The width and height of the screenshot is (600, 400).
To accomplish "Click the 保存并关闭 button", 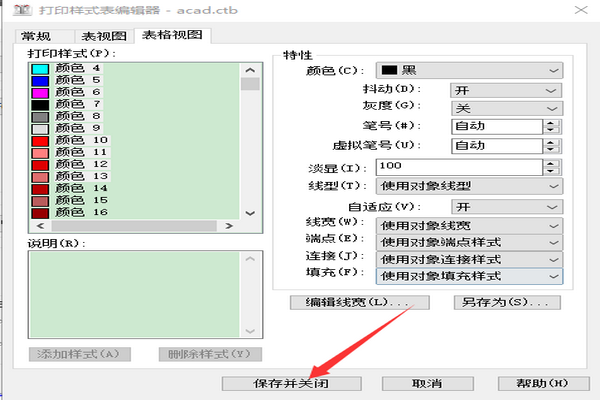I will pyautogui.click(x=292, y=384).
